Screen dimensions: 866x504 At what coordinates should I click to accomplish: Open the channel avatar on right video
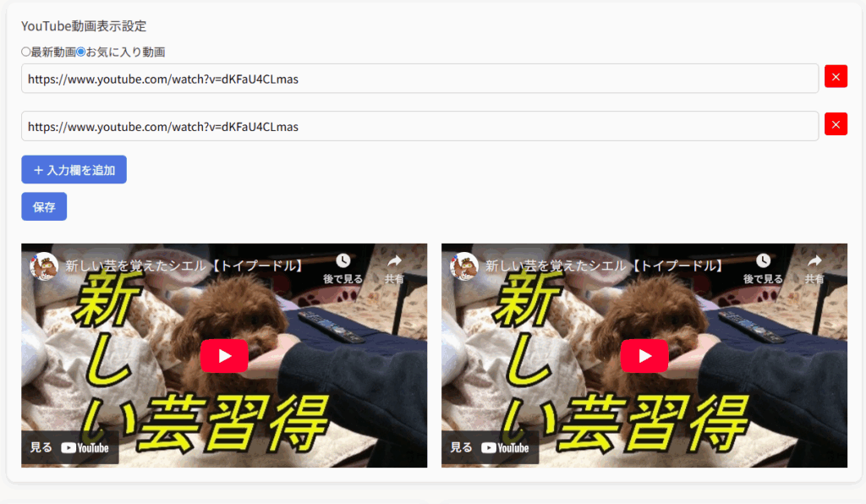[x=464, y=266]
